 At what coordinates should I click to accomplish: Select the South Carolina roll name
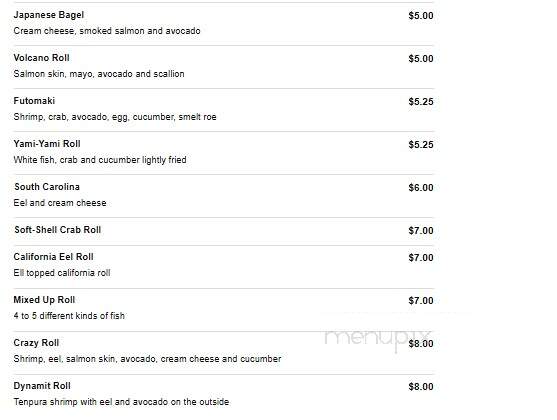(x=47, y=187)
